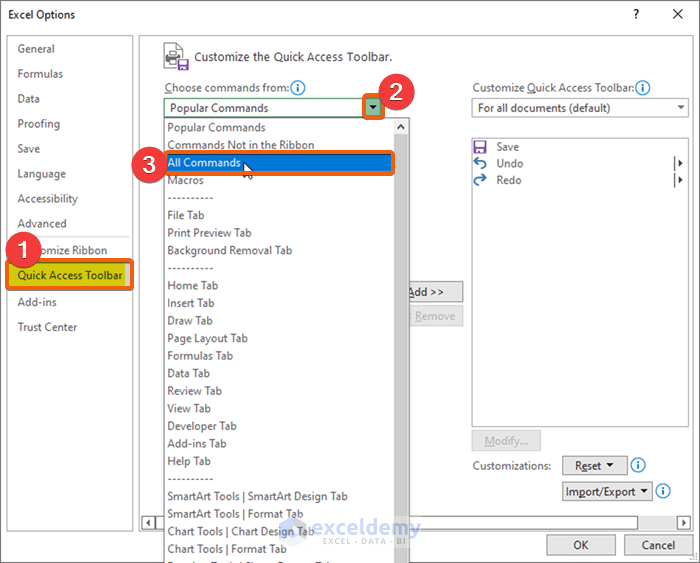This screenshot has height=563, width=700.
Task: Click the Remove button
Action: click(x=436, y=316)
